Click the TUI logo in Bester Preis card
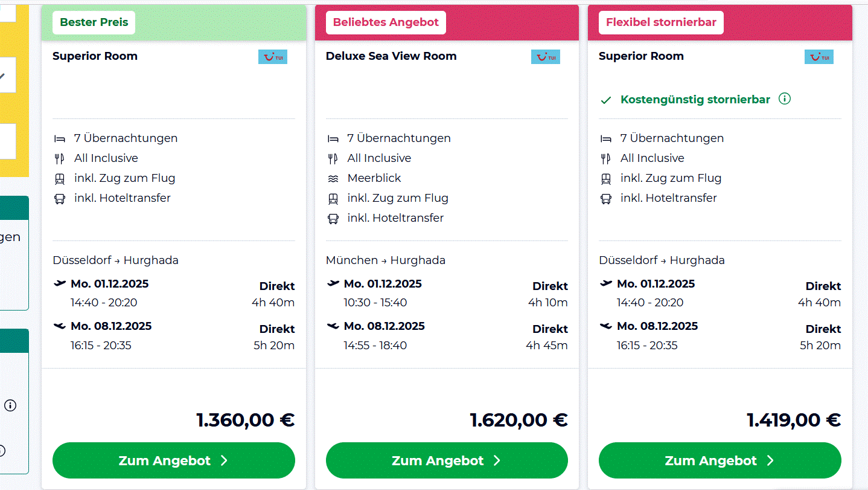868x490 pixels. (273, 57)
